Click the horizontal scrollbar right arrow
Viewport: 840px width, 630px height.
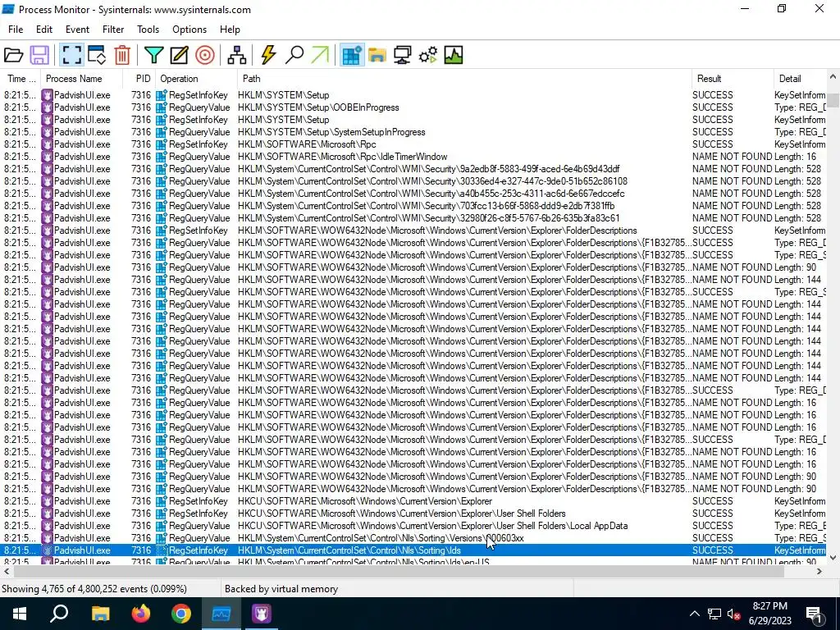[819, 572]
